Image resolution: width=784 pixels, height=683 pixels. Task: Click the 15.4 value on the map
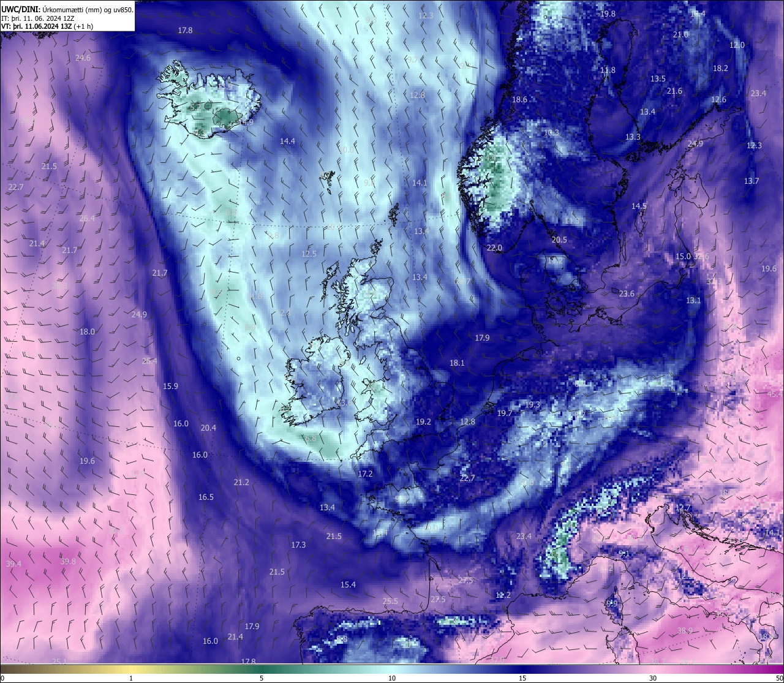pos(348,584)
